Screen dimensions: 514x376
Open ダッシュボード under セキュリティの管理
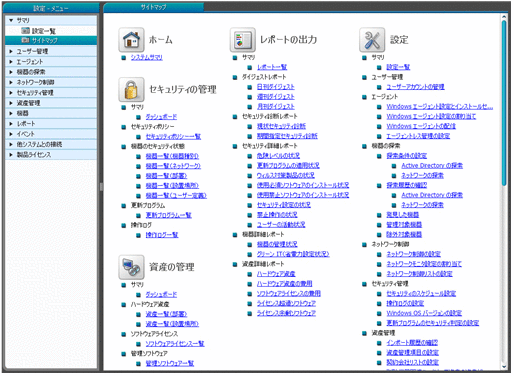point(161,117)
